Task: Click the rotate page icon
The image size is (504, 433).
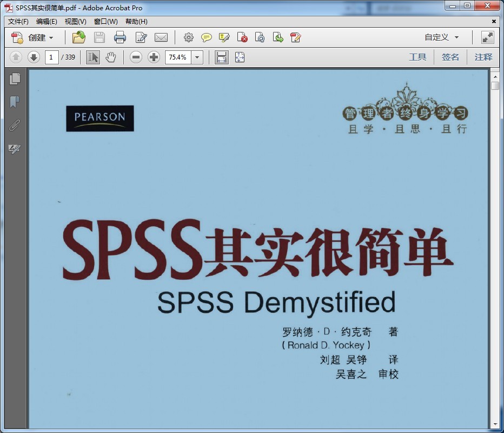Action: coord(260,37)
